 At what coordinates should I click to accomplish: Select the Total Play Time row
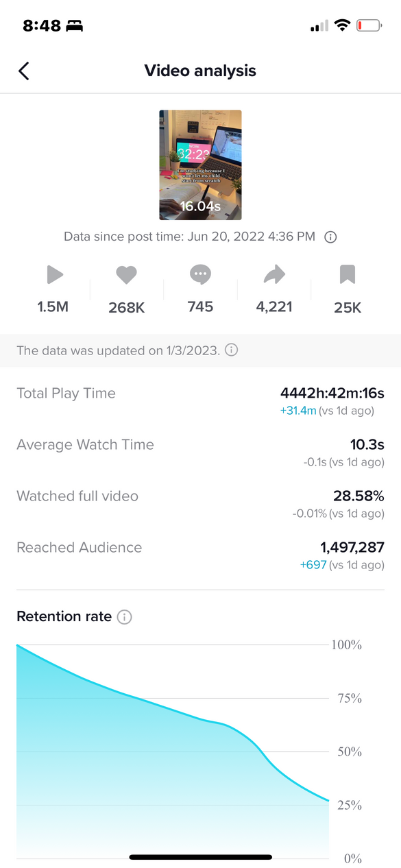(x=200, y=401)
